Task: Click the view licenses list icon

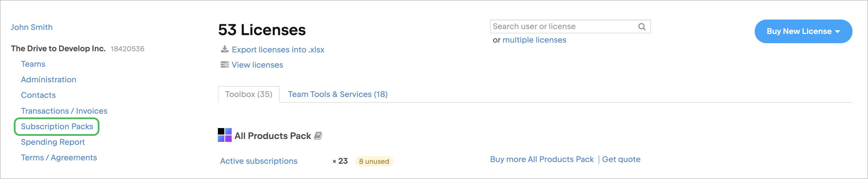Action: [x=224, y=64]
